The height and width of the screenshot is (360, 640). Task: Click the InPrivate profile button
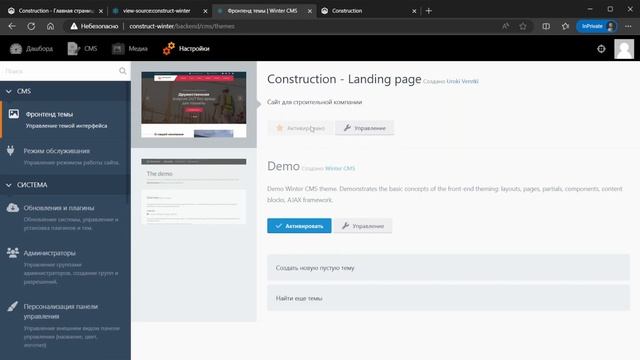pos(597,26)
